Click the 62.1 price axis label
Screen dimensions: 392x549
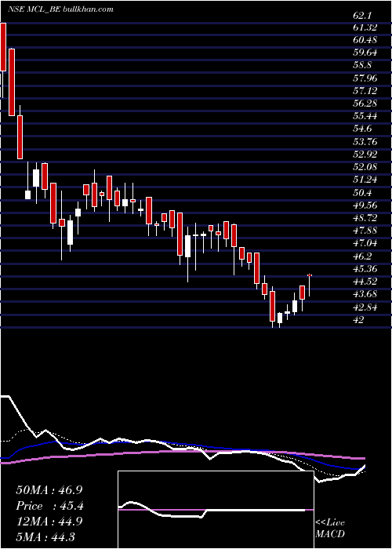point(361,16)
